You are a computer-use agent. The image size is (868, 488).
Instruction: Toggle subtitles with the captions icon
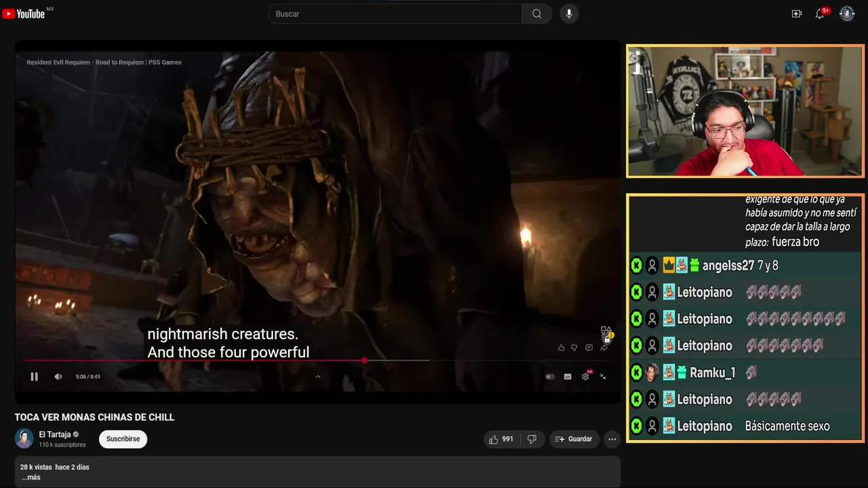[x=568, y=377]
